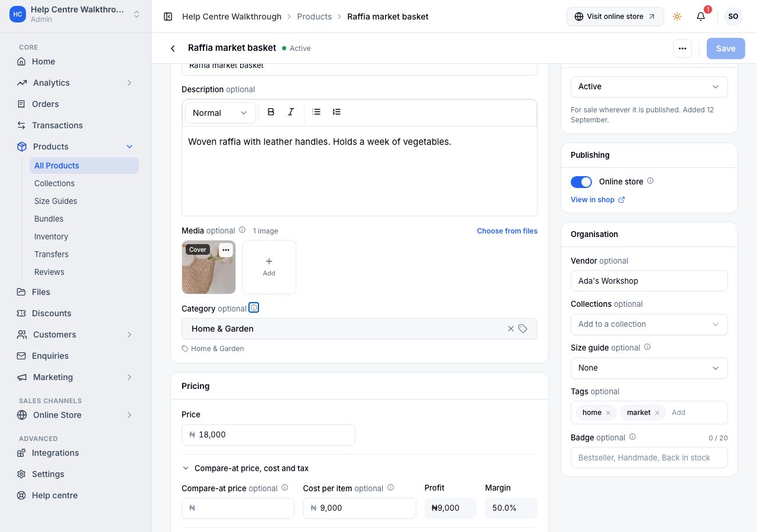Select Transfers submenu item
This screenshot has width=757, height=532.
click(84, 254)
